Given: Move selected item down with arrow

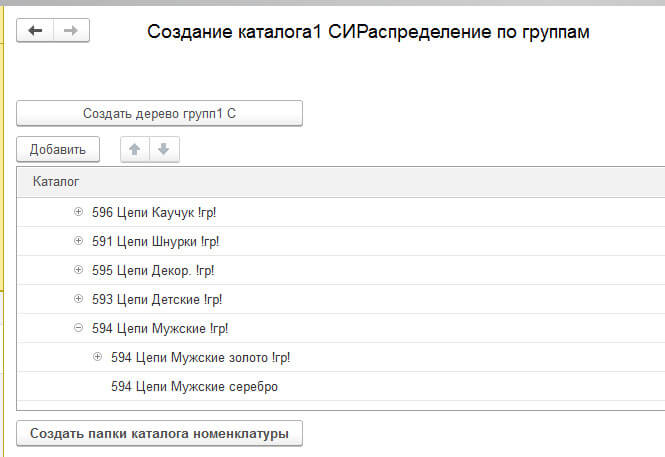Looking at the screenshot, I should point(164,150).
